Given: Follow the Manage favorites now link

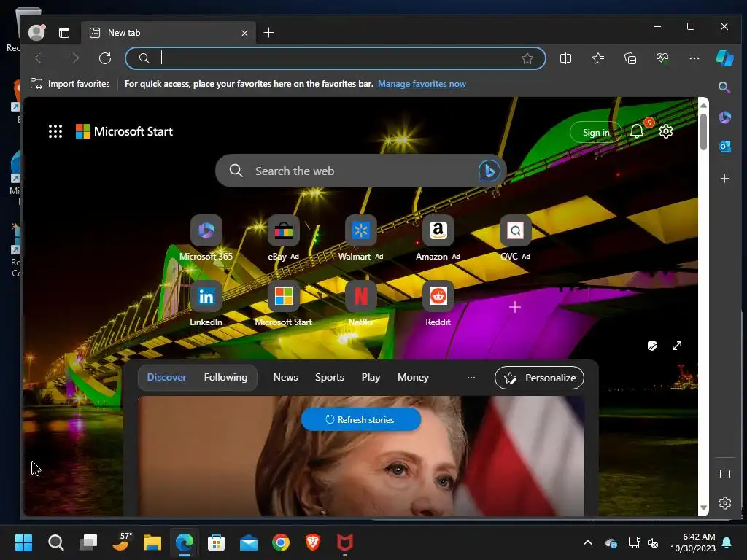Looking at the screenshot, I should coord(422,84).
